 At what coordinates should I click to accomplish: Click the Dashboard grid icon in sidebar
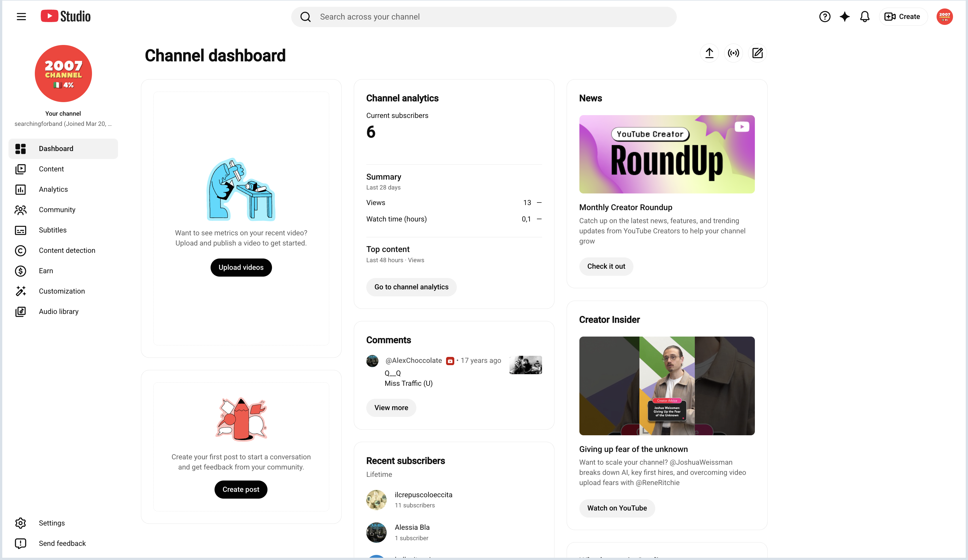click(x=20, y=148)
